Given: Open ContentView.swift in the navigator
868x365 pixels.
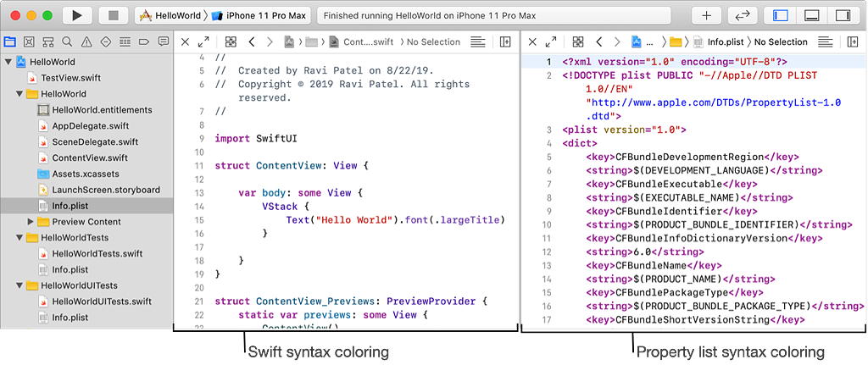Looking at the screenshot, I should point(90,158).
